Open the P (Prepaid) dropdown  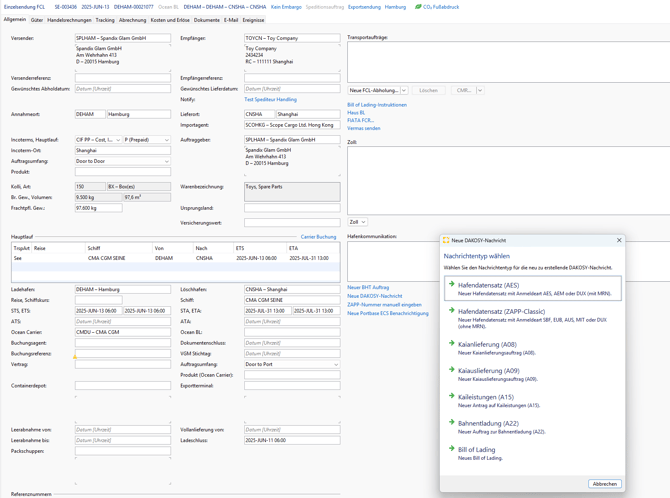pyautogui.click(x=167, y=140)
